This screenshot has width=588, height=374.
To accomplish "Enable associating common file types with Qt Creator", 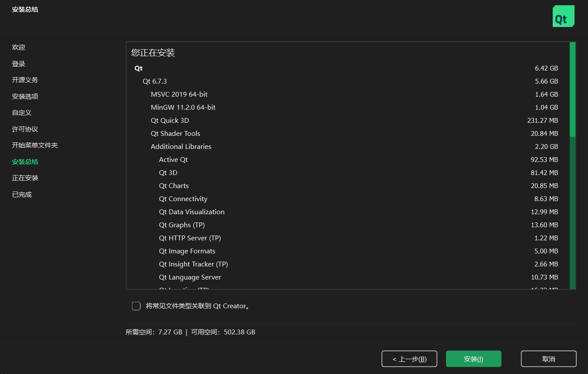I will coord(136,306).
